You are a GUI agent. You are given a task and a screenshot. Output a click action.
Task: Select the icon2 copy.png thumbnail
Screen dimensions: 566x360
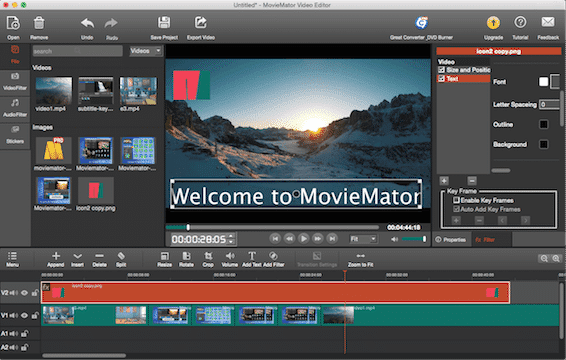pyautogui.click(x=96, y=191)
